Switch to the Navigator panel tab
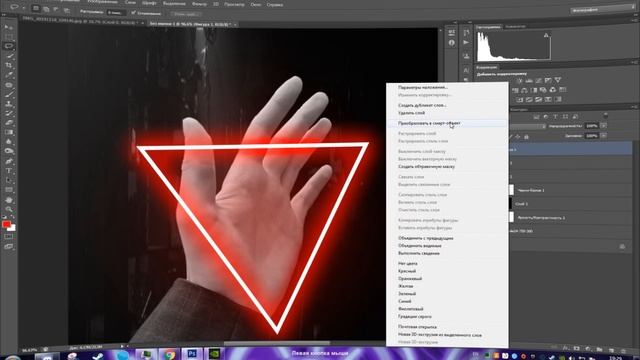Screen dimensions: 640x360 [515, 27]
